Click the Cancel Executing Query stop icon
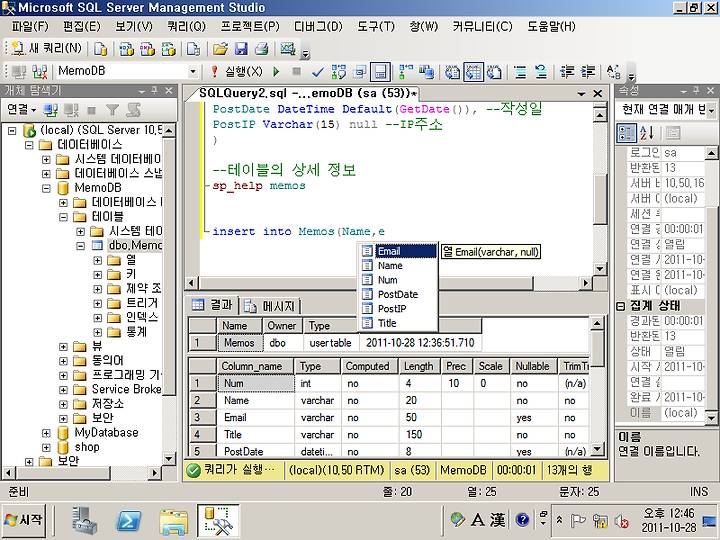Viewport: 720px width, 540px height. click(x=297, y=72)
